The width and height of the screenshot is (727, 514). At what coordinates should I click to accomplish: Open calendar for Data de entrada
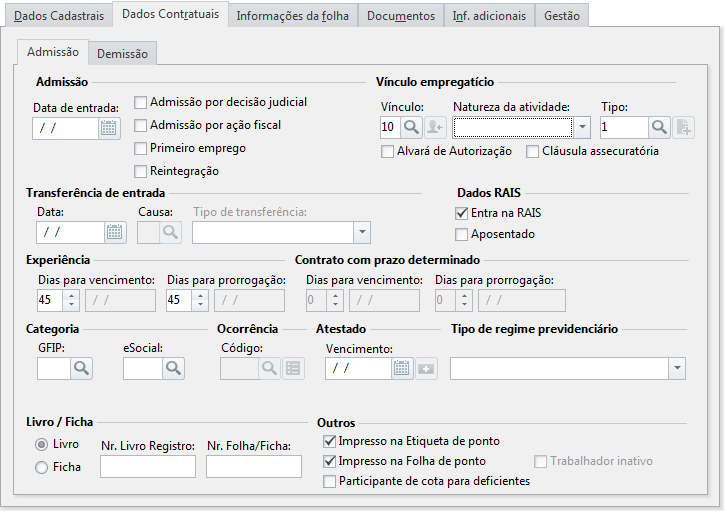point(109,128)
